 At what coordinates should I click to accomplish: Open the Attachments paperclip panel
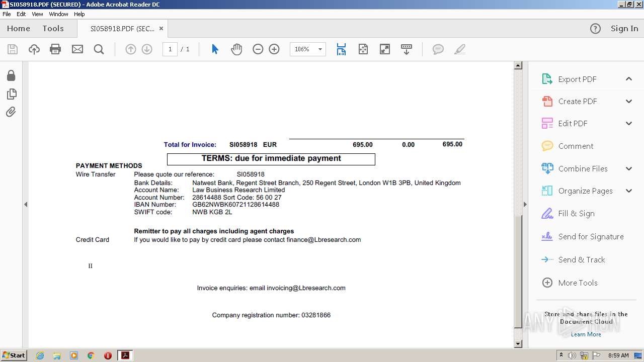pyautogui.click(x=11, y=112)
